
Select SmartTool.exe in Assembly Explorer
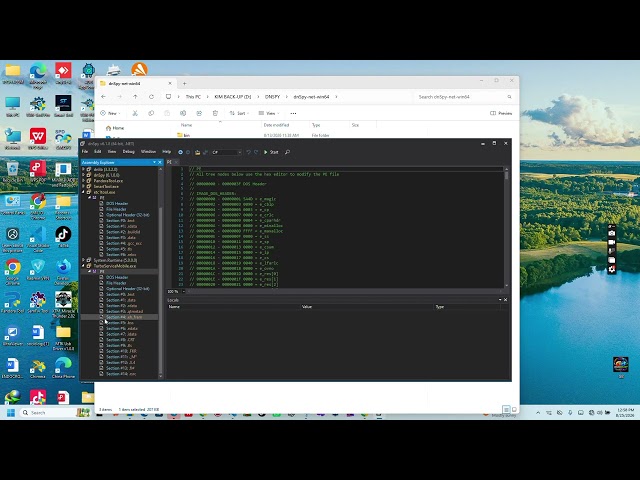(106, 186)
